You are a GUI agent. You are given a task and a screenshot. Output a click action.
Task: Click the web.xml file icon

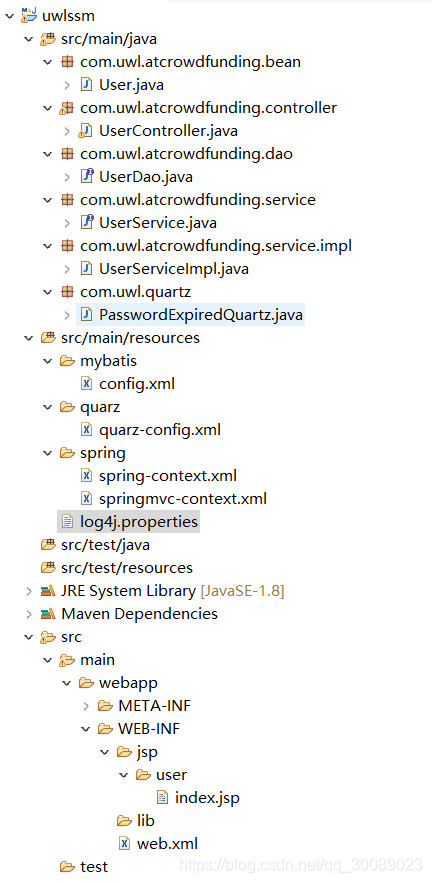pos(124,844)
